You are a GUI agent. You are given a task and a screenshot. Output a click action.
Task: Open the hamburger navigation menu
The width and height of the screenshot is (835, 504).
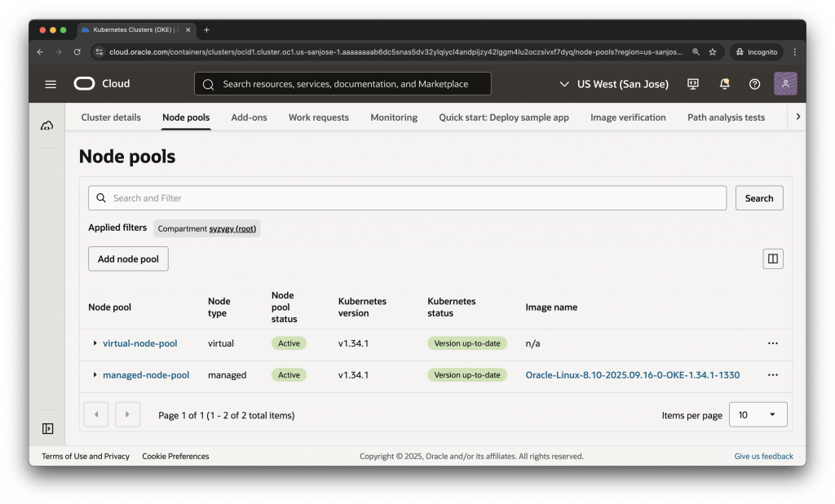click(51, 84)
